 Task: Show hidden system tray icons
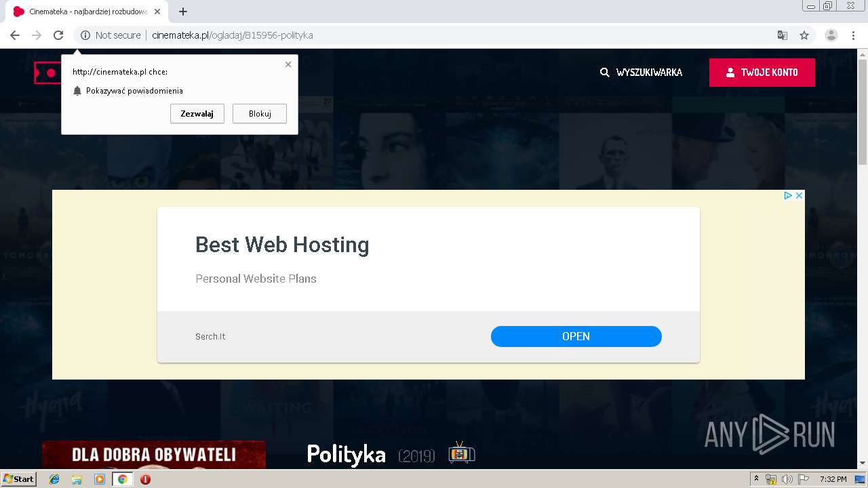pyautogui.click(x=757, y=479)
